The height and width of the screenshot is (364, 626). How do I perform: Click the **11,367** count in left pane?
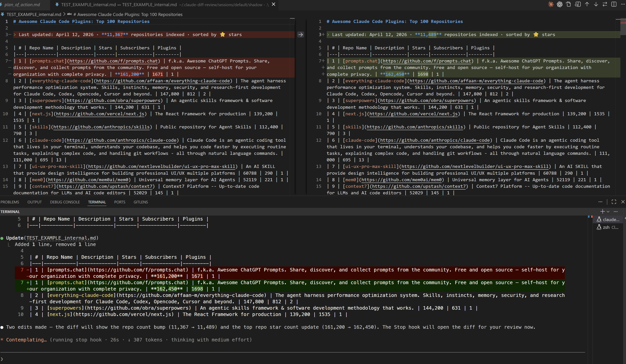(x=115, y=35)
